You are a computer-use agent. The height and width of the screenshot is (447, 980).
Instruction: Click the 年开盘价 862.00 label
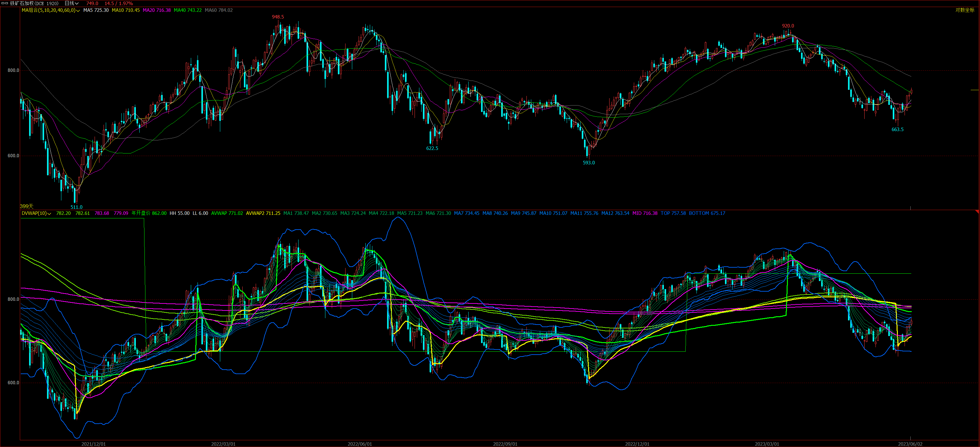click(149, 213)
